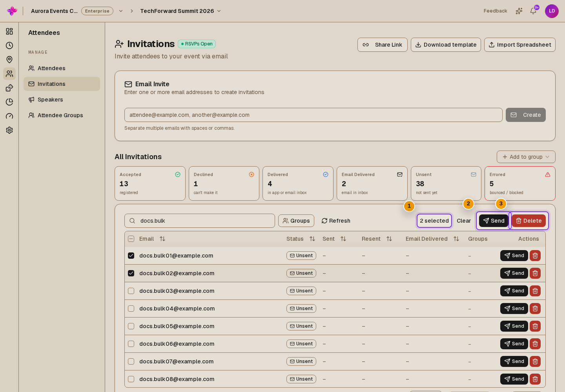Open the dashboard icon in left rail
The width and height of the screenshot is (565, 392).
[x=9, y=31]
